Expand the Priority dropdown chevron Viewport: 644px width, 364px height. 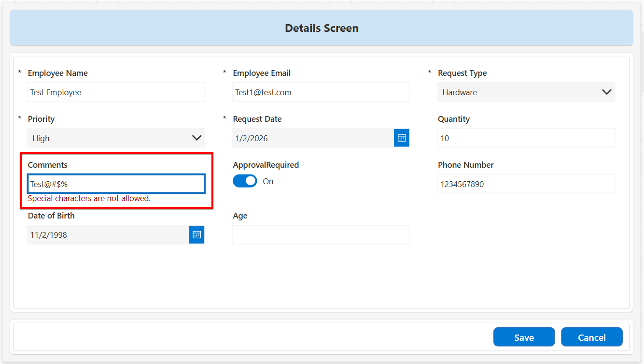click(196, 138)
